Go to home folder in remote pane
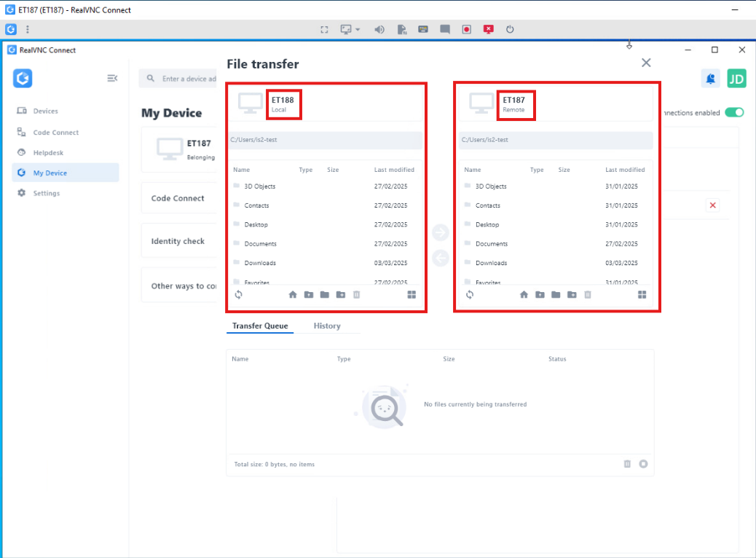Screen dimensions: 756x558 click(x=524, y=295)
